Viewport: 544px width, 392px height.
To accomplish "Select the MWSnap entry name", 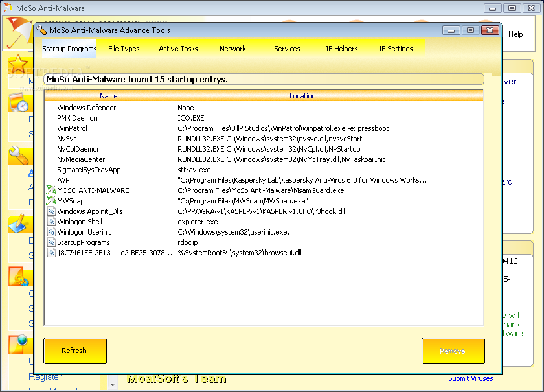I will tap(71, 201).
